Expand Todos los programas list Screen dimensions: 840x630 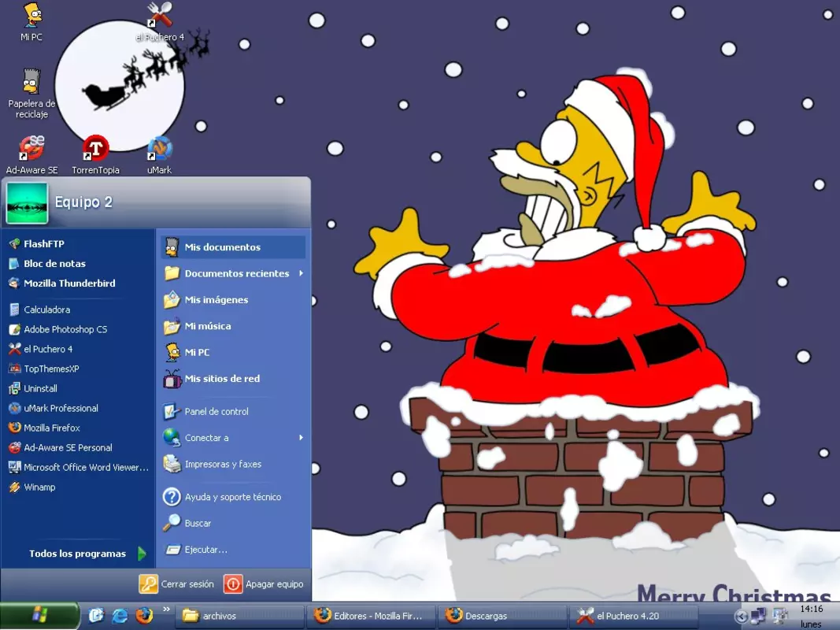(x=88, y=554)
